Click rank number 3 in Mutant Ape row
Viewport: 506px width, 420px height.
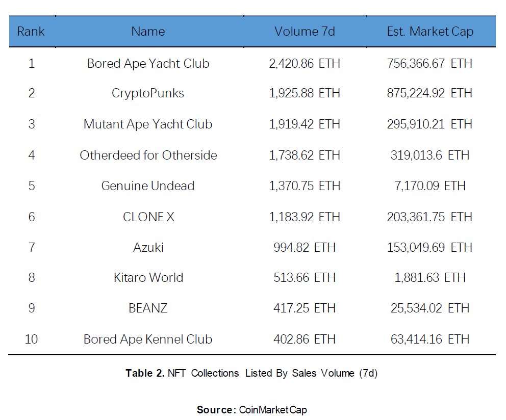pyautogui.click(x=31, y=124)
